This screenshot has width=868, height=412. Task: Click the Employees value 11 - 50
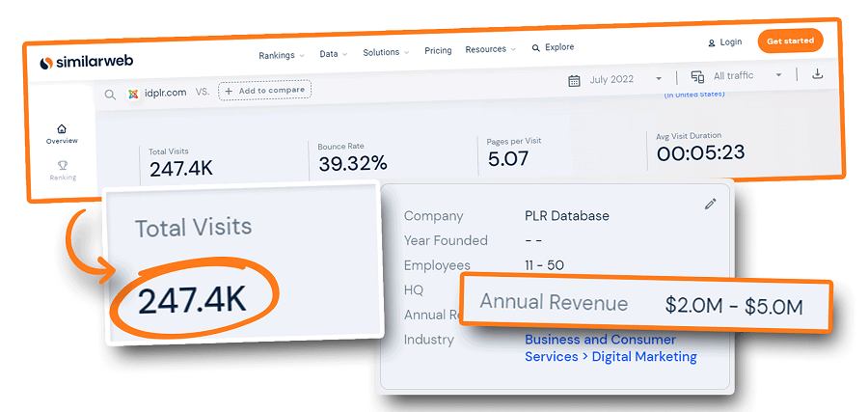(x=544, y=265)
